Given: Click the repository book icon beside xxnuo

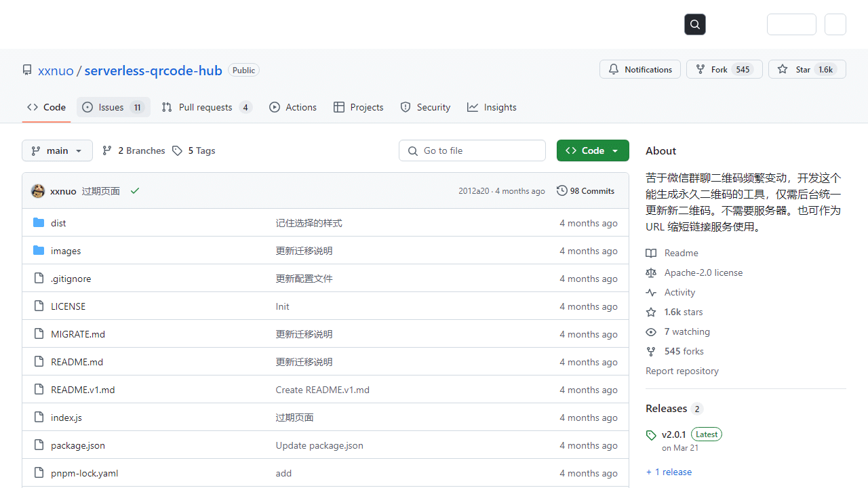Looking at the screenshot, I should coord(27,70).
